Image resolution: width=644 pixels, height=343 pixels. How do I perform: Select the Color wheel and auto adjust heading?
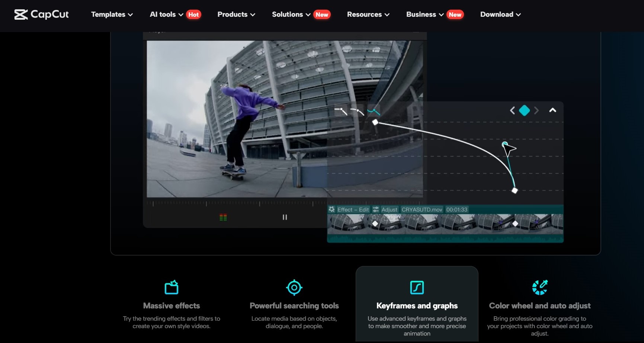[x=540, y=306]
